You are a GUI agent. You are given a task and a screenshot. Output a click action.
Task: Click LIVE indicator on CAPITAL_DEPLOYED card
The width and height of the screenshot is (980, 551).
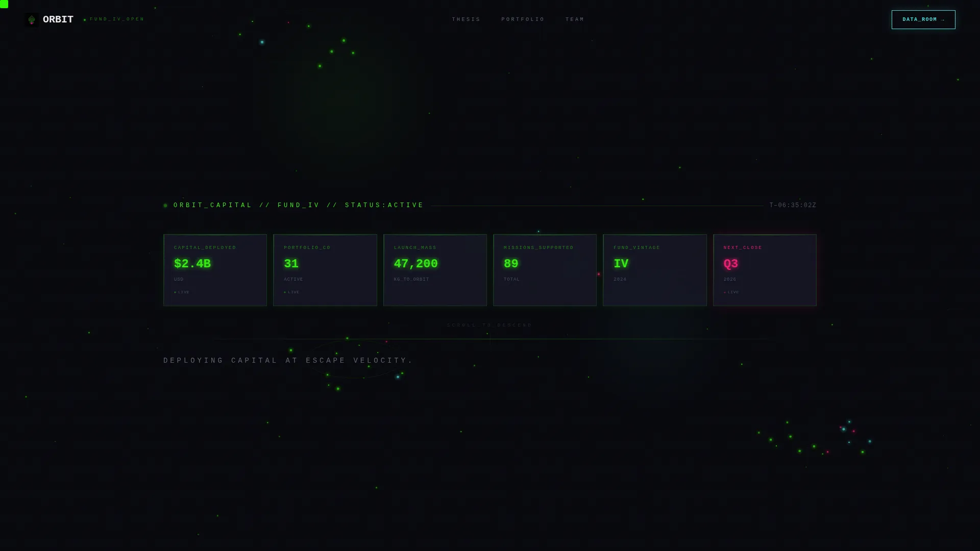pyautogui.click(x=182, y=292)
